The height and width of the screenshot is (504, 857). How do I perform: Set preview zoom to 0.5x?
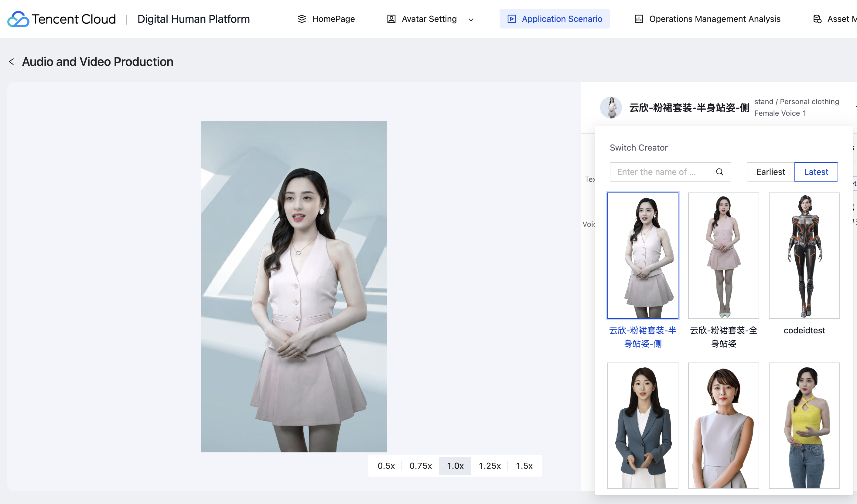pyautogui.click(x=386, y=465)
